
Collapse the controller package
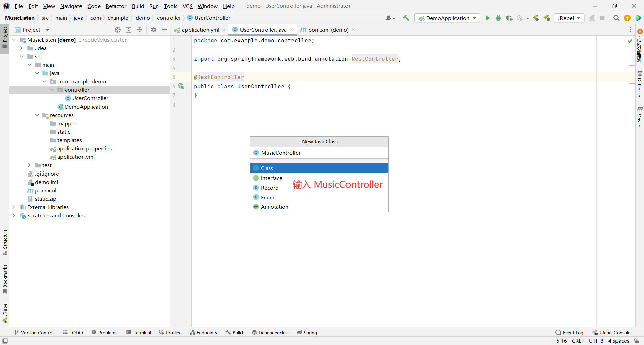52,90
